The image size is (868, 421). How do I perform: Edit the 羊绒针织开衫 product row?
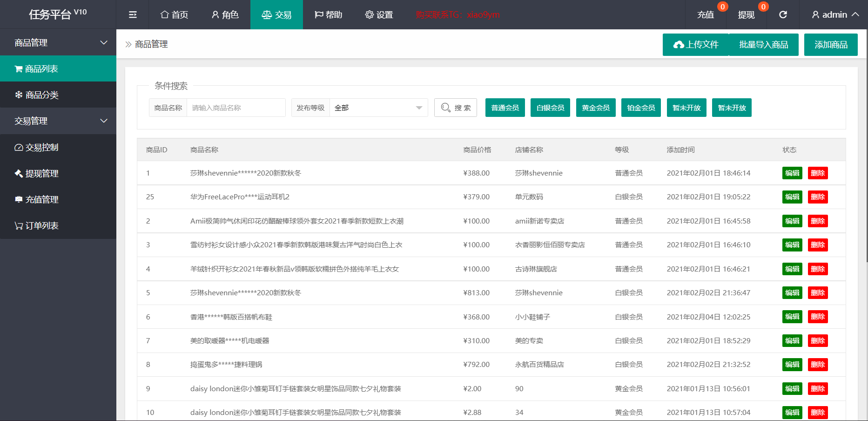pos(792,269)
